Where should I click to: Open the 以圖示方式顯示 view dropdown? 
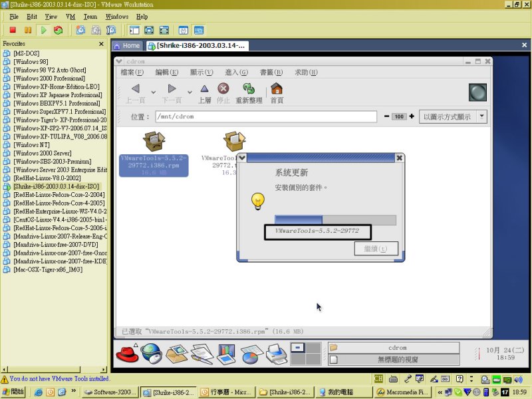[453, 116]
